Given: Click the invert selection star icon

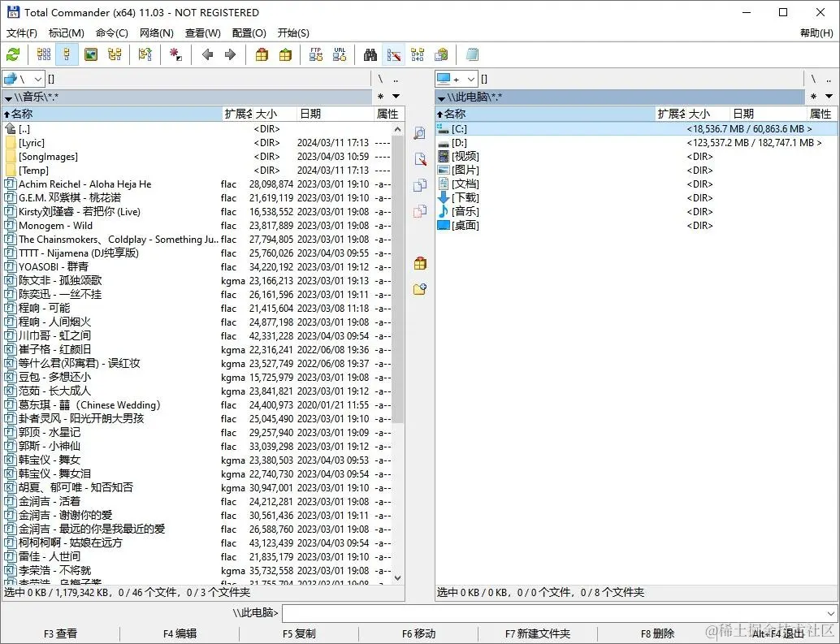Looking at the screenshot, I should [175, 54].
